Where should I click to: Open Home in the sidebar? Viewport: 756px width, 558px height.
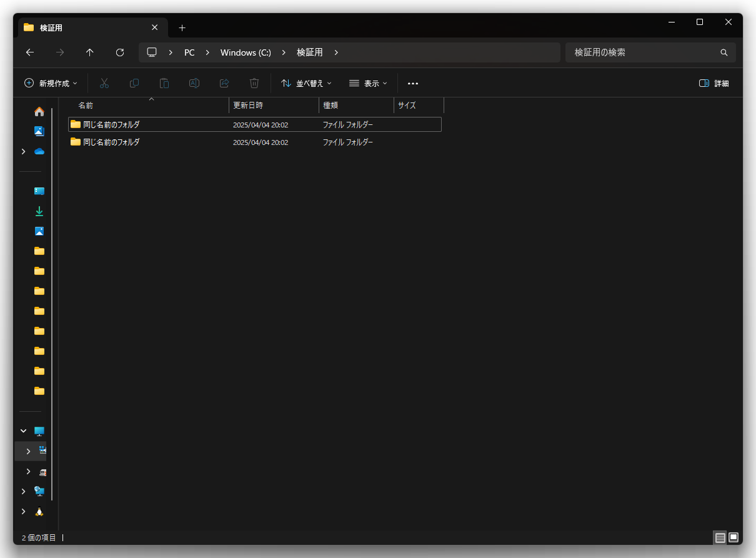39,111
